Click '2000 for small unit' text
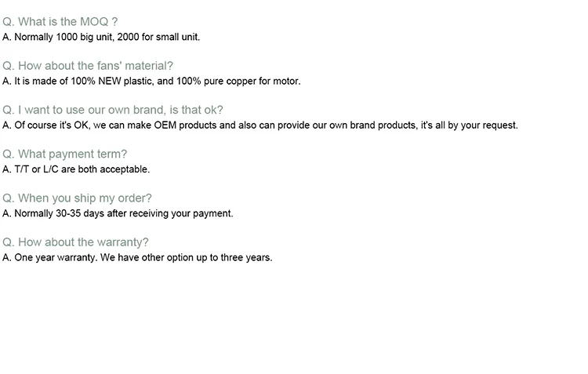 tap(158, 37)
